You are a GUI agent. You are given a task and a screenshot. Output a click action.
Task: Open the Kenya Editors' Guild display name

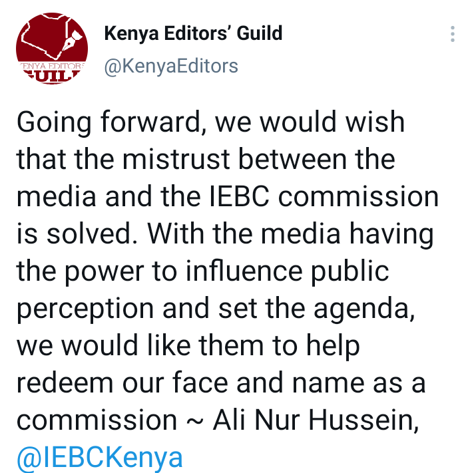(193, 33)
